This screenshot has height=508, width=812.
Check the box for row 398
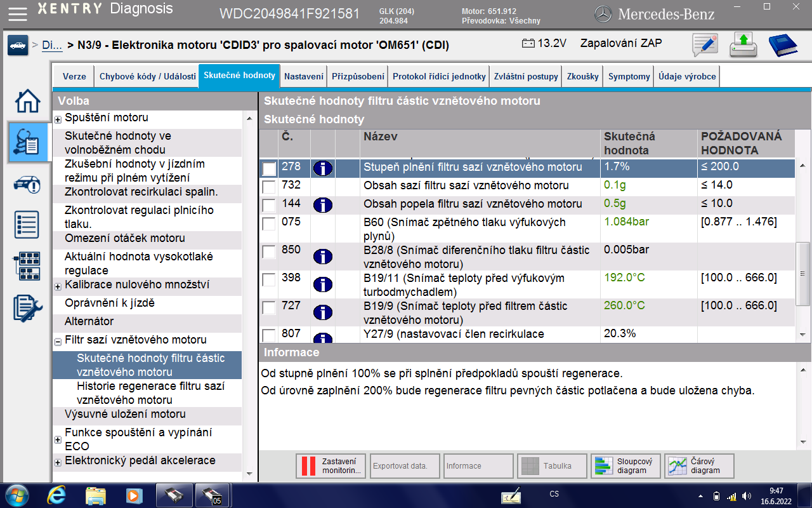(269, 279)
